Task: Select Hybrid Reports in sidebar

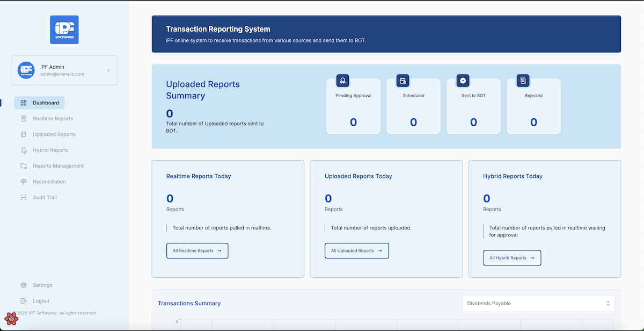Action: tap(50, 150)
